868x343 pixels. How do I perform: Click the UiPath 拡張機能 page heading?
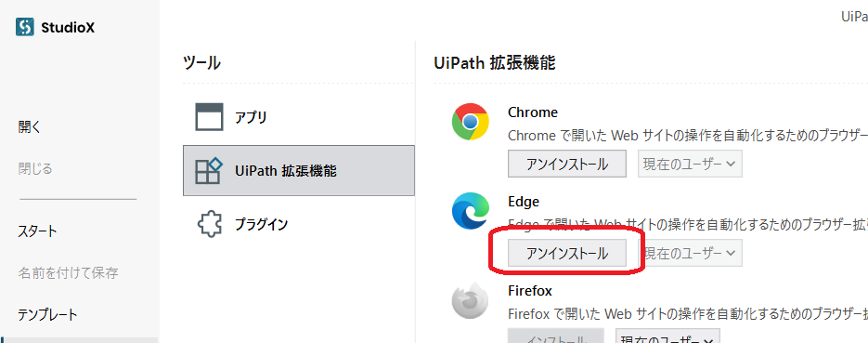[494, 63]
